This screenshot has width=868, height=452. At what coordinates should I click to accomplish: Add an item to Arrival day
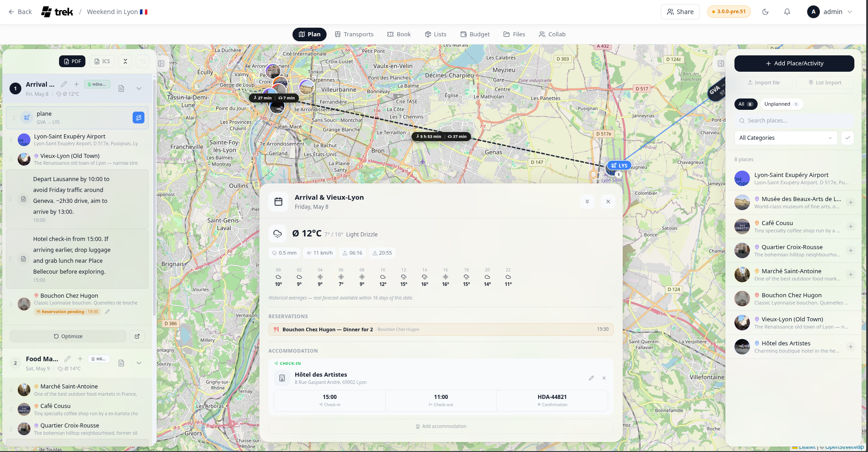click(x=77, y=84)
